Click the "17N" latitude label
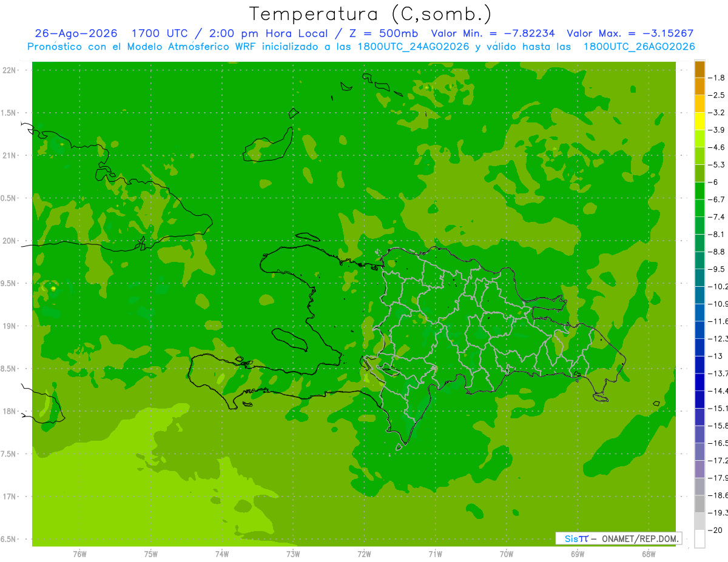Screen dimensions: 728x562 pos(10,497)
